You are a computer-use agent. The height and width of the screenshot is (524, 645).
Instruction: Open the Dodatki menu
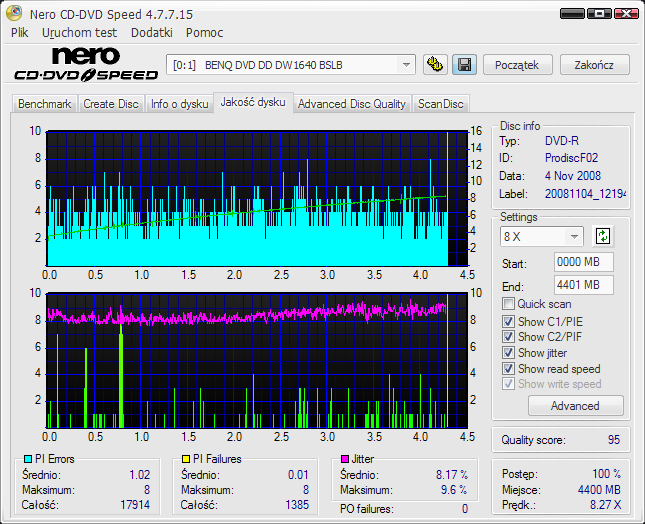pyautogui.click(x=152, y=32)
